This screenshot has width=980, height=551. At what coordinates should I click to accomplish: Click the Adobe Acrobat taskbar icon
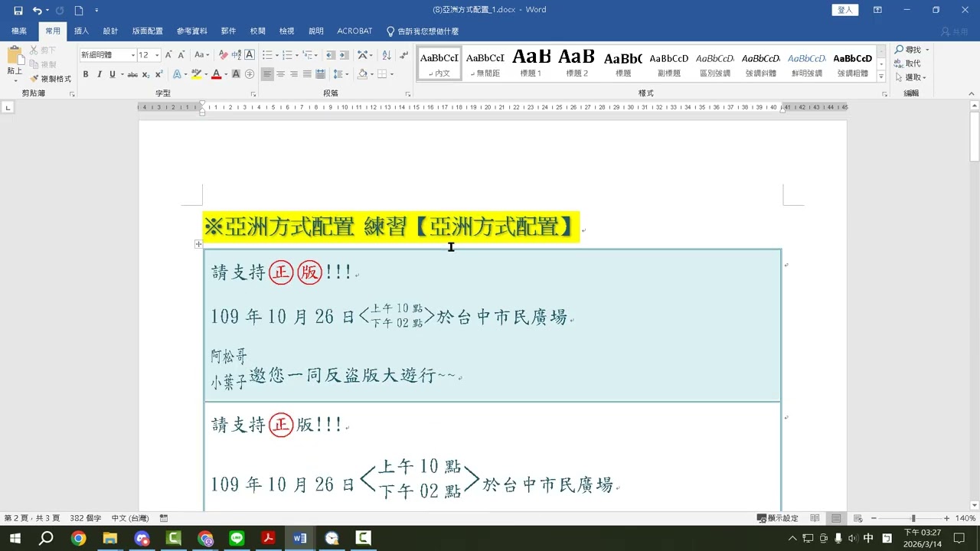pos(268,538)
